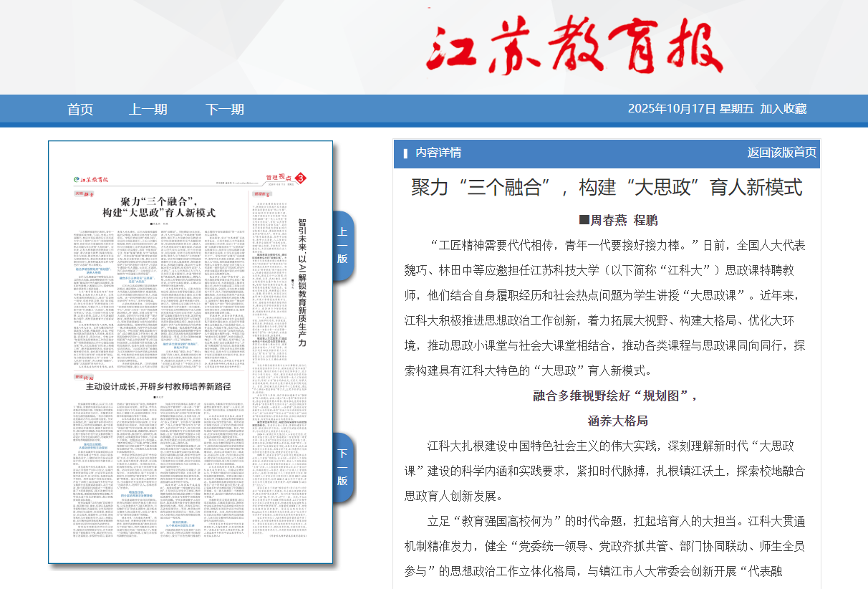Go to next page with 下一版 tab
Screen dimensions: 868x589
tap(342, 466)
